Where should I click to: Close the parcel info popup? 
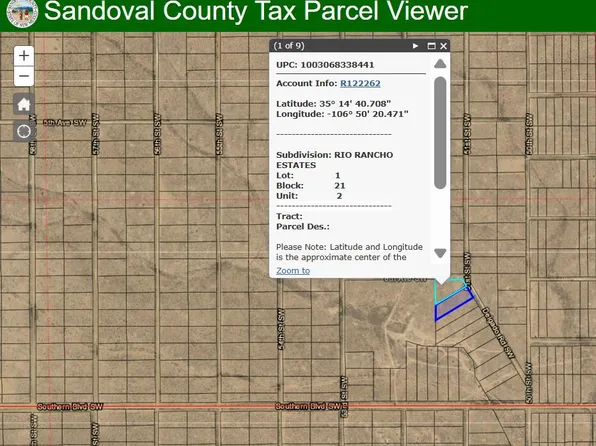point(444,46)
